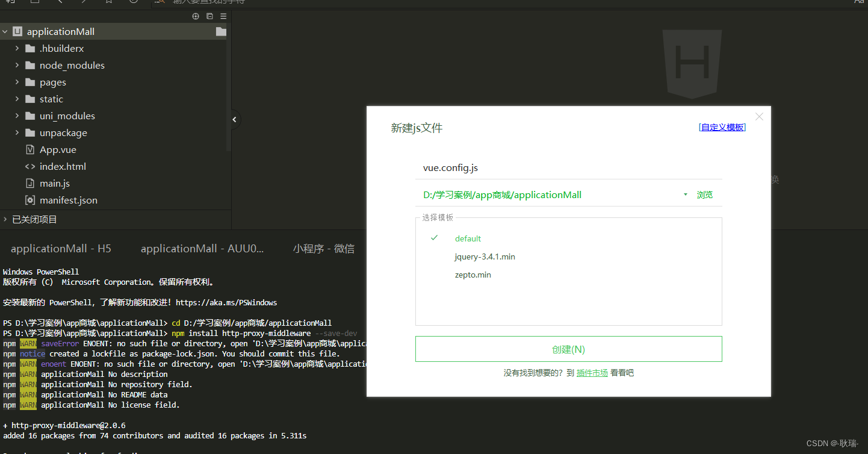Open the file path dropdown in the dialog
This screenshot has height=454, width=868.
click(685, 194)
